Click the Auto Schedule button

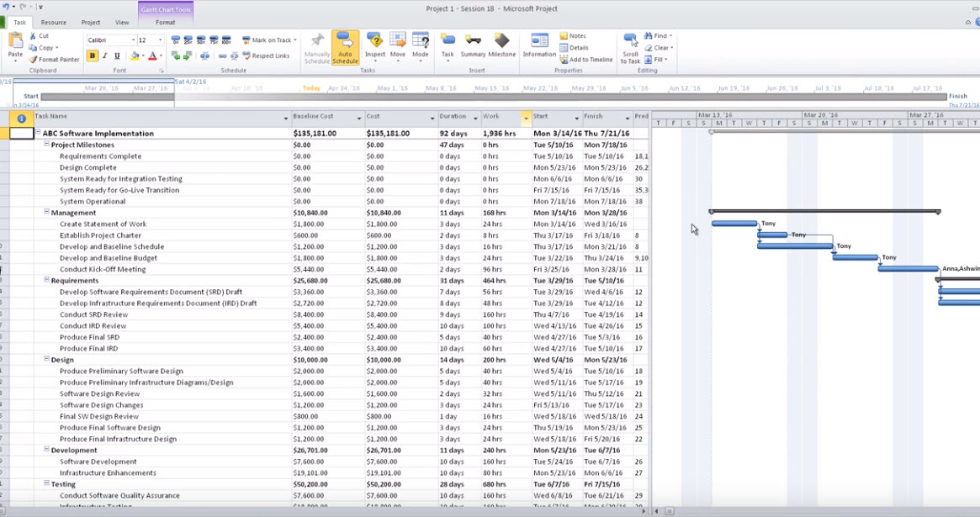345,47
